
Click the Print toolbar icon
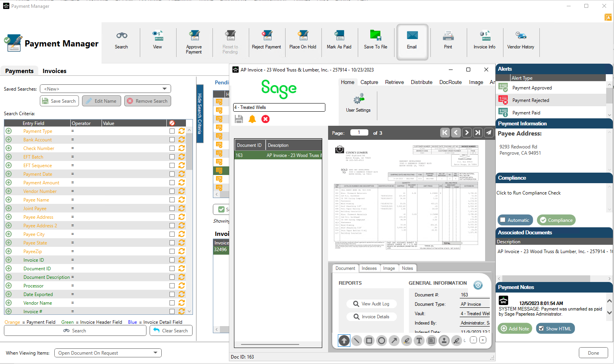tap(448, 40)
